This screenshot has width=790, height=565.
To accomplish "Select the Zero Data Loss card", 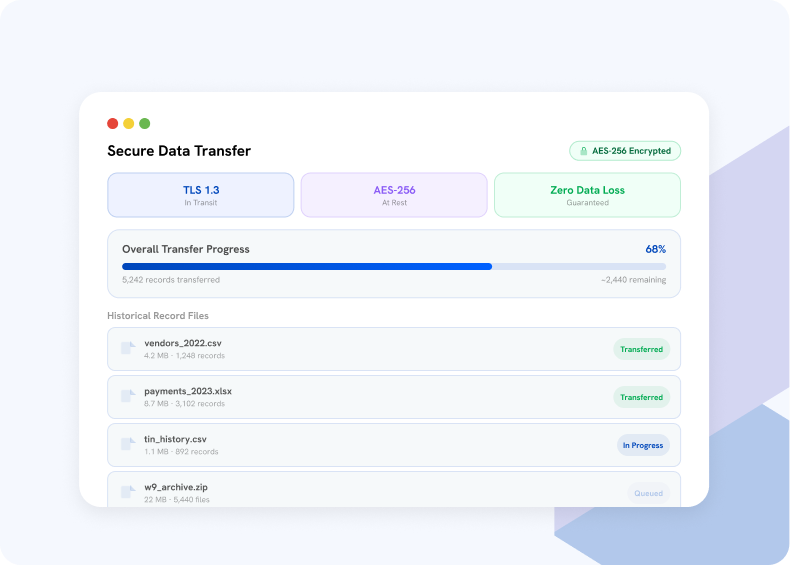I will pyautogui.click(x=587, y=195).
